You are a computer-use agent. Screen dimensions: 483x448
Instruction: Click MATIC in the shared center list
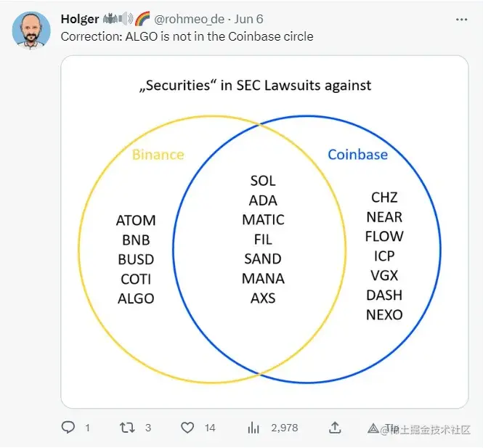[263, 220]
